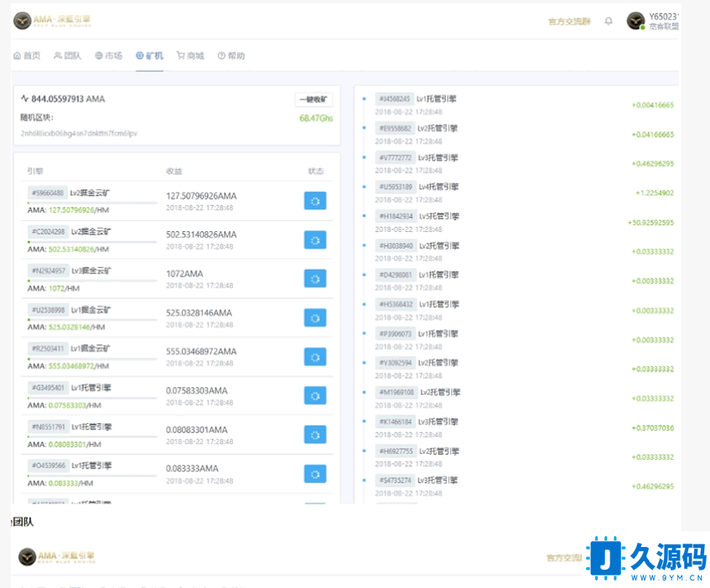Click the AMA eagle logo in header
Image resolution: width=710 pixels, height=588 pixels.
coord(23,20)
